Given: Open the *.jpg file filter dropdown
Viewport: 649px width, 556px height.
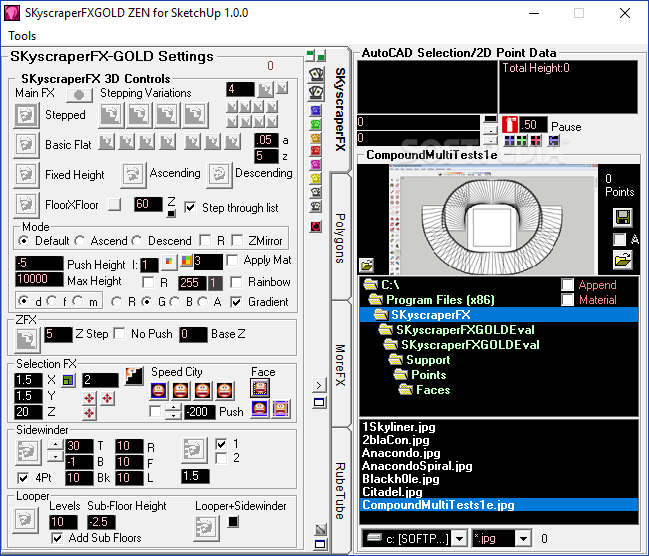Looking at the screenshot, I should coord(524,539).
